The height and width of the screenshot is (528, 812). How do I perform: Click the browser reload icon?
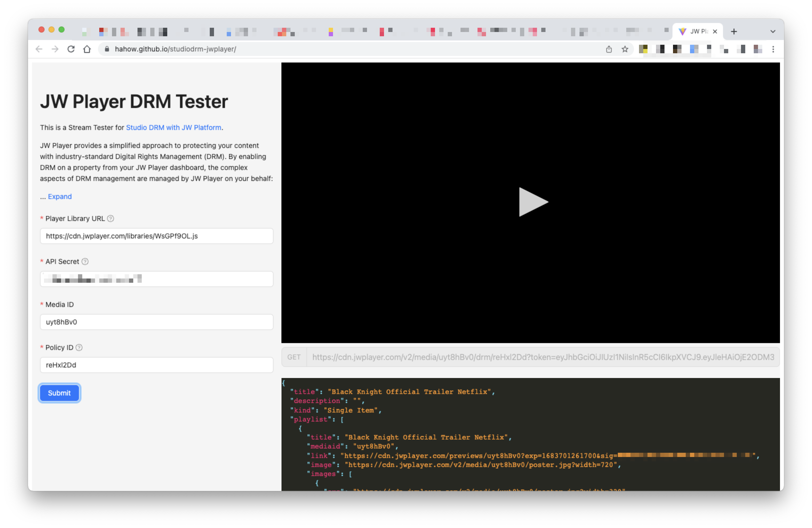[71, 49]
